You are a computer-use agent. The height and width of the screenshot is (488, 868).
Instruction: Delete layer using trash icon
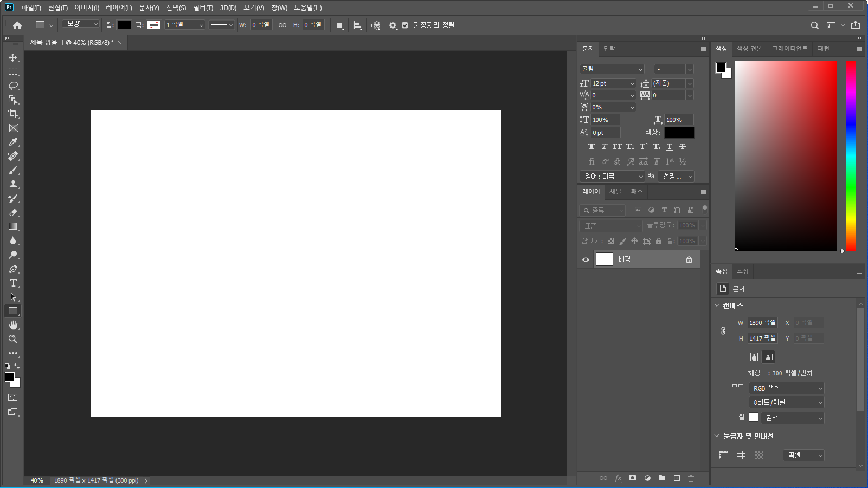pos(691,478)
